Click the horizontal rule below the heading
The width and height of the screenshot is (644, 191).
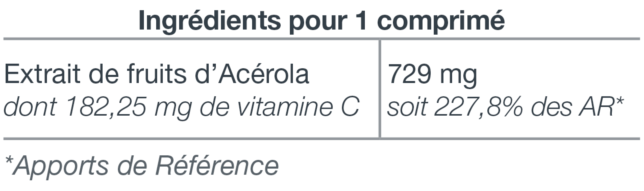[x=322, y=39]
